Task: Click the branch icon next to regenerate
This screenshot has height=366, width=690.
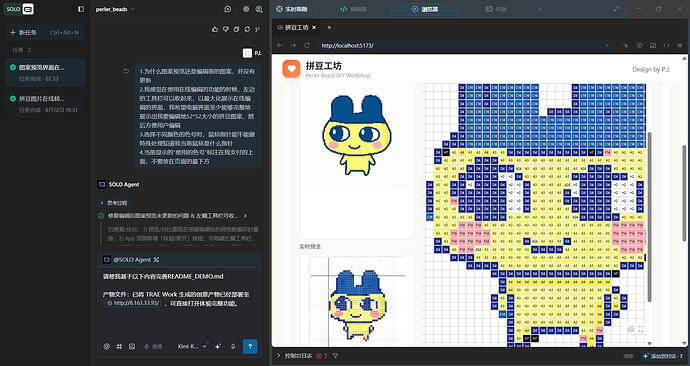Action: [x=257, y=29]
